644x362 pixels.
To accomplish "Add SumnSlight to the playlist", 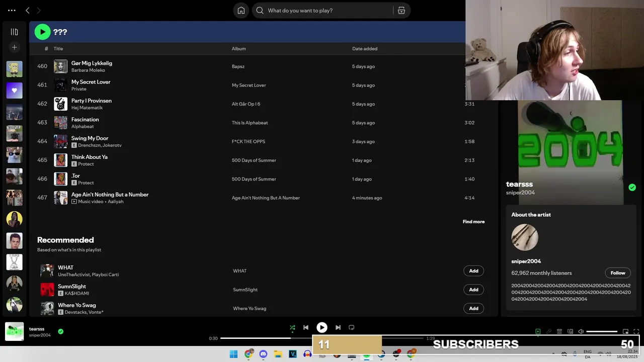I will tap(473, 290).
